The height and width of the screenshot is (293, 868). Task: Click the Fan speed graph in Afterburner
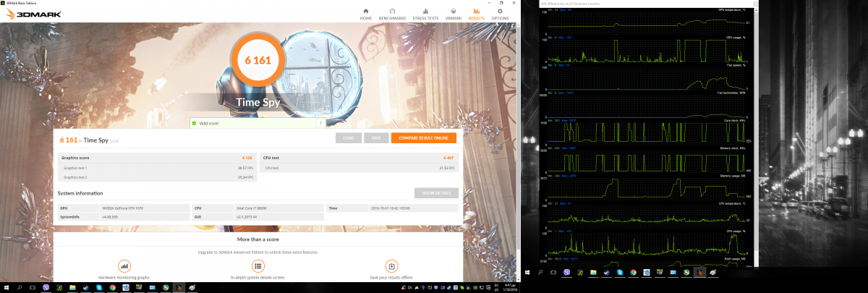click(x=646, y=78)
